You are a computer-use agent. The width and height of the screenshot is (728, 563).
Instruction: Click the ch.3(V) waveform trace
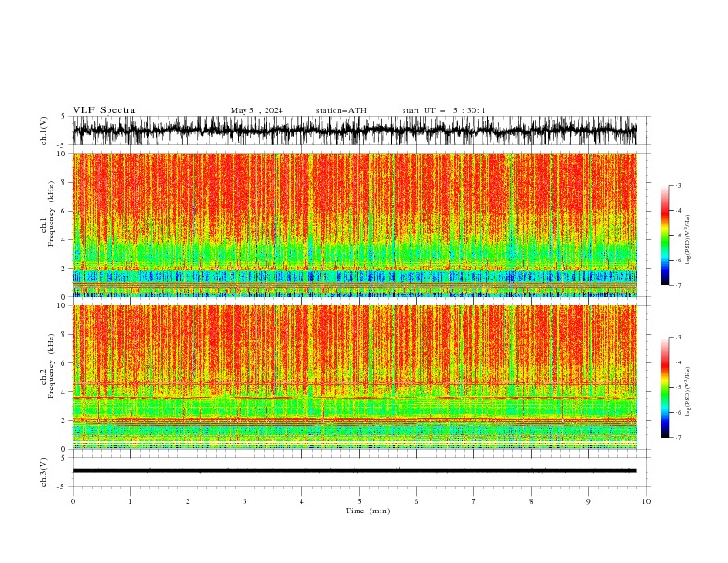coord(354,471)
